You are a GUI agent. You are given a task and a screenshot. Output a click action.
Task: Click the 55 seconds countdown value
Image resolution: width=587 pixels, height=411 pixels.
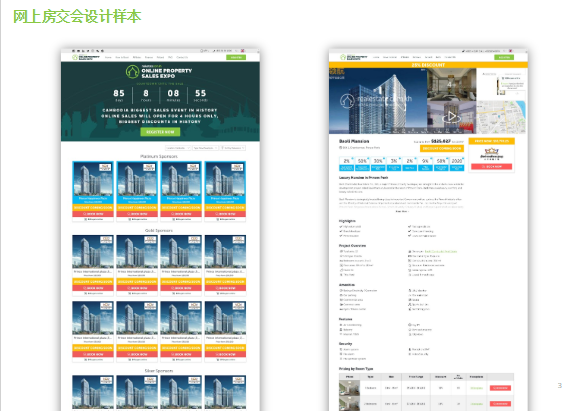tap(200, 93)
